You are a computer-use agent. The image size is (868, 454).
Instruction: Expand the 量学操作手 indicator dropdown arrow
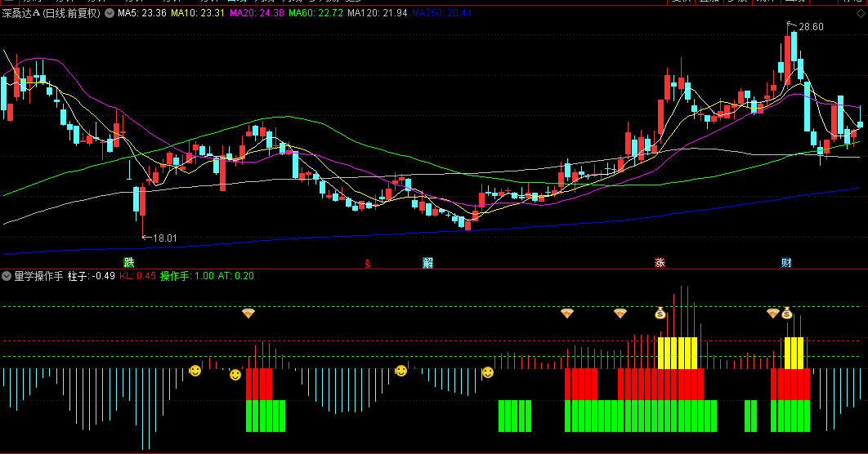(x=7, y=276)
